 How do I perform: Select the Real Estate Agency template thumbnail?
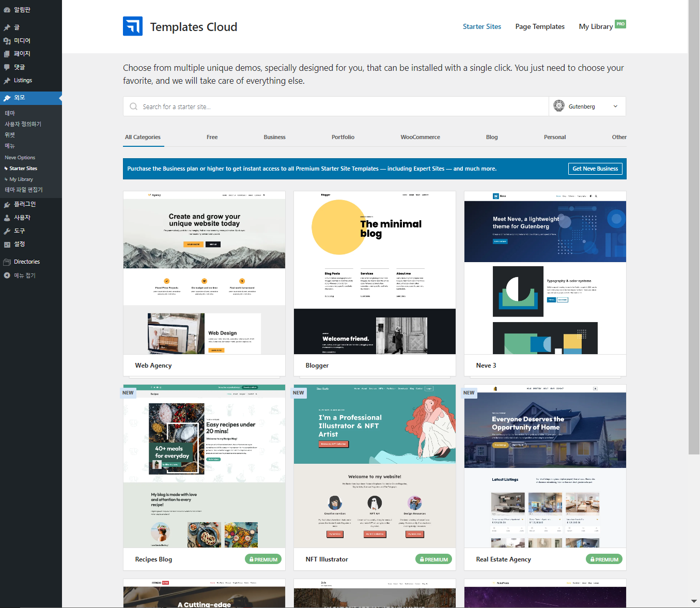point(545,466)
